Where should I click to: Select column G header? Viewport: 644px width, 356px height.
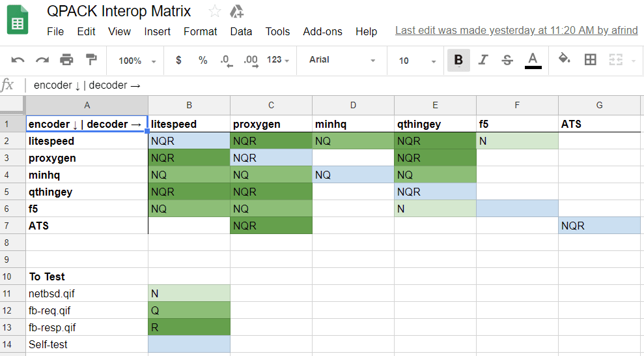click(599, 106)
